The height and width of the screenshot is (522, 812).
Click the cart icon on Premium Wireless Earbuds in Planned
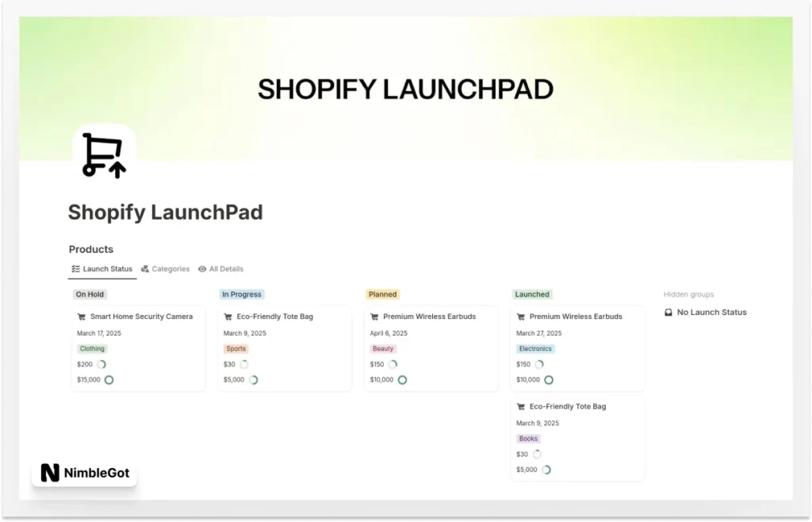[374, 316]
